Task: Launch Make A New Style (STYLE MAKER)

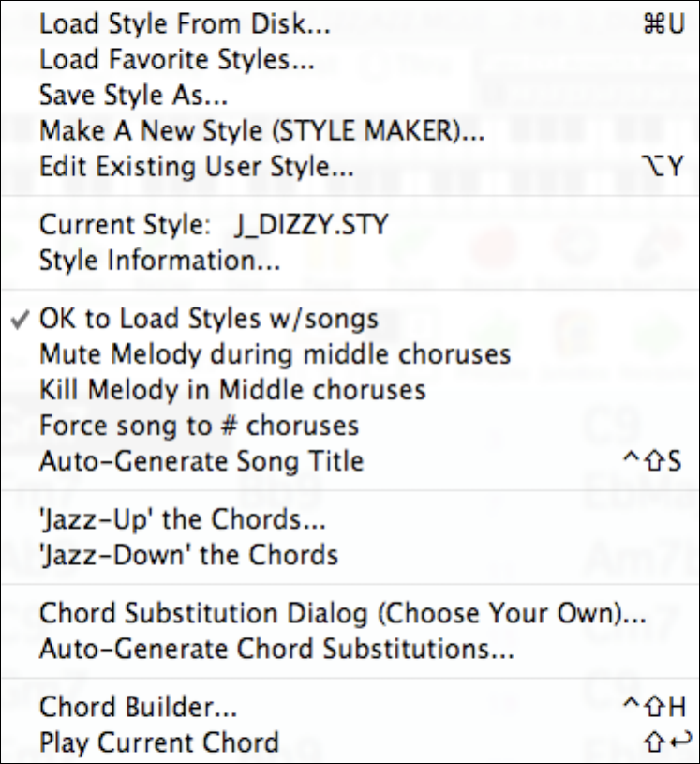Action: point(261,132)
